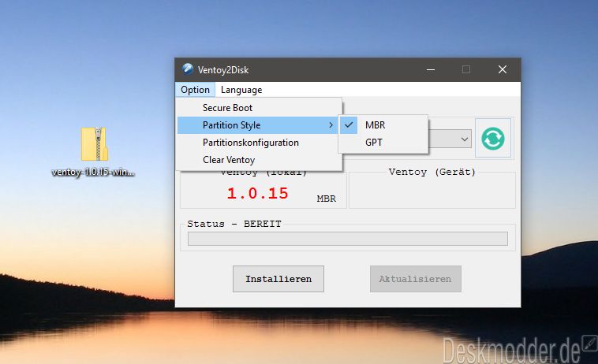Click the Installieren button
The width and height of the screenshot is (598, 364).
point(278,279)
